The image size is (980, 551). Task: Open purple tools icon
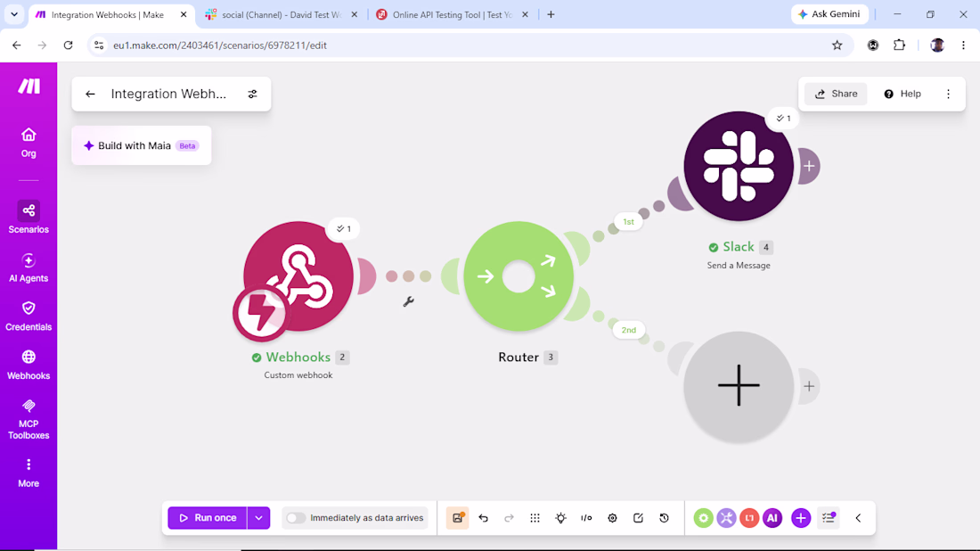pos(726,518)
